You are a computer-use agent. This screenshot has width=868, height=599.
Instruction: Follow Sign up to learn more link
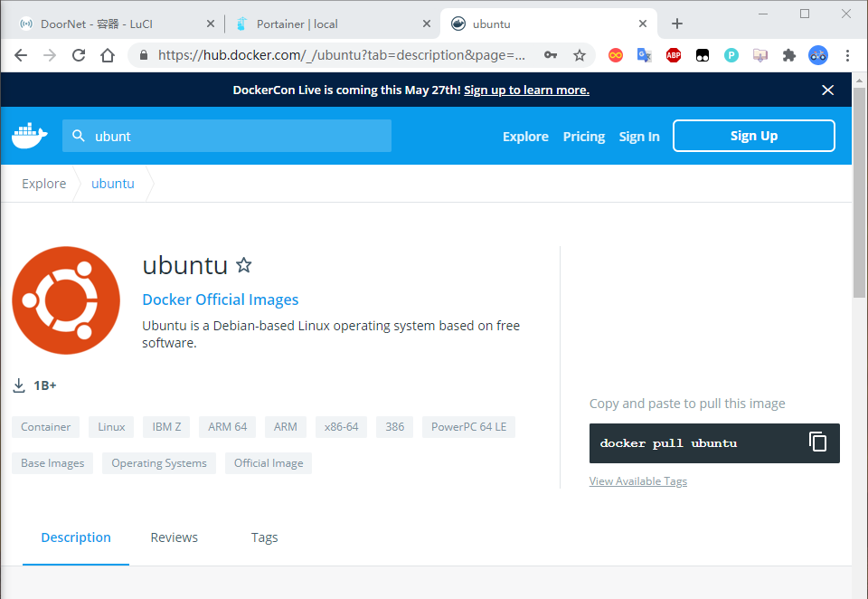[526, 90]
